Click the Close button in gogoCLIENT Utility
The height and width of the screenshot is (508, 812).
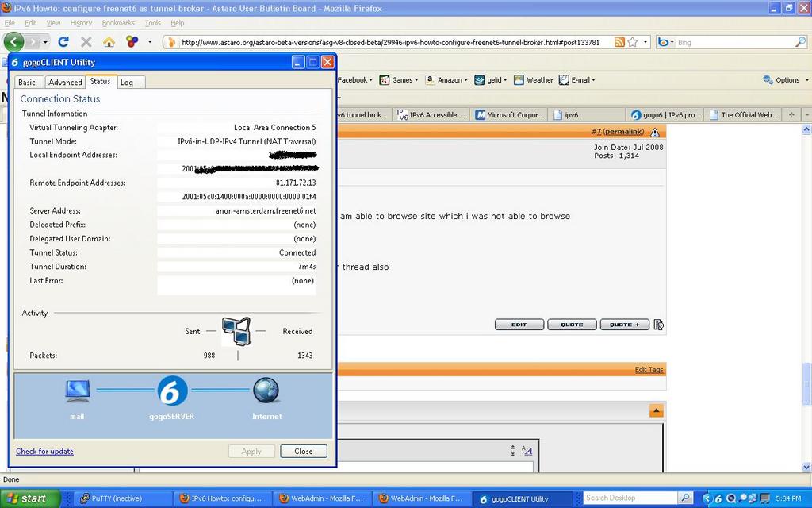point(304,451)
